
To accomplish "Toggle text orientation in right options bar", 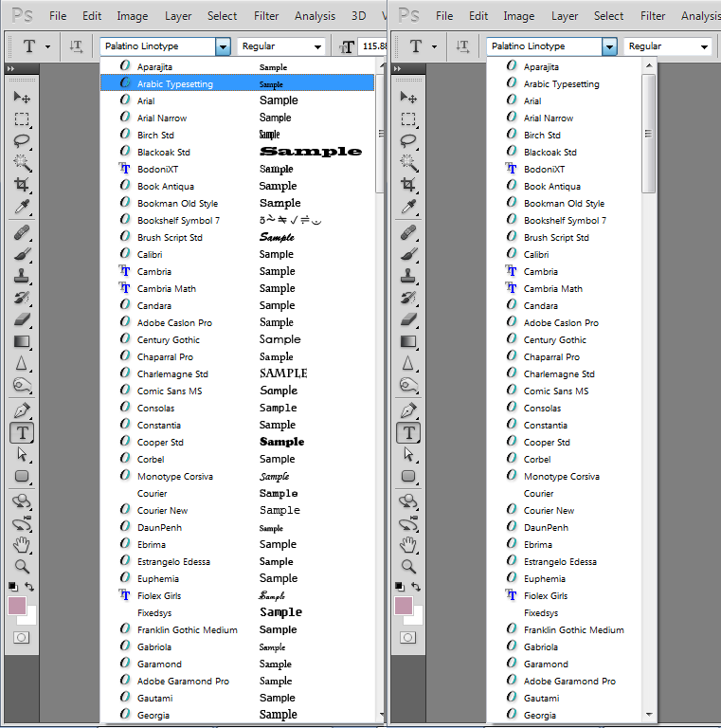I will (462, 46).
